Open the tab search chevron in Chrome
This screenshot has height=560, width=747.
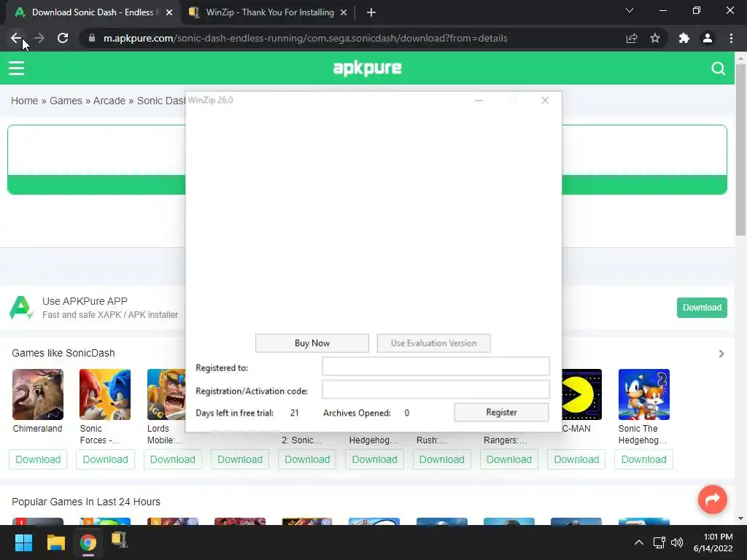point(630,10)
